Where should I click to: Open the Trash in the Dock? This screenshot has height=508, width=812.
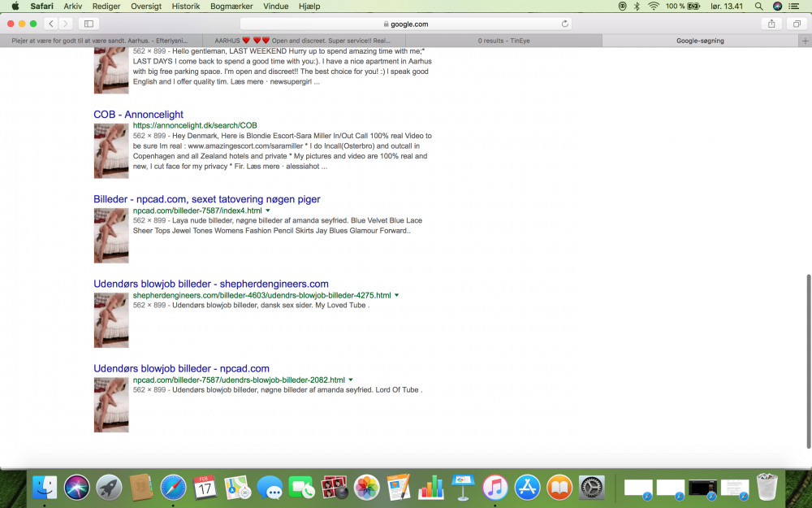[x=767, y=487]
